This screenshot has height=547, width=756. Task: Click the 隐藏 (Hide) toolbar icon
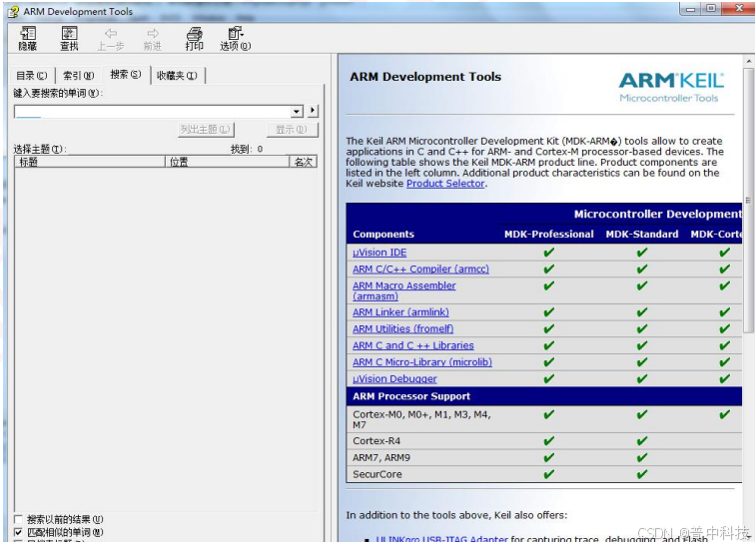[x=28, y=39]
